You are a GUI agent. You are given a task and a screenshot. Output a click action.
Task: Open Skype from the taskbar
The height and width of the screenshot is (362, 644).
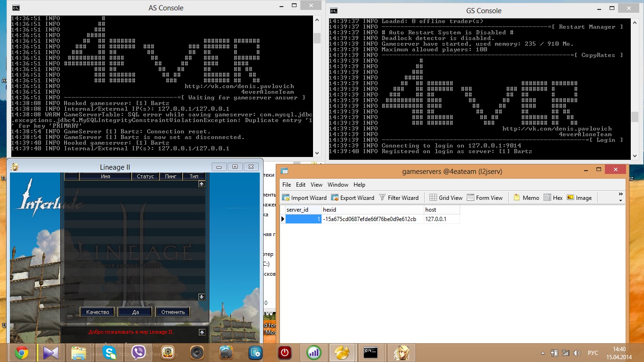point(109,353)
